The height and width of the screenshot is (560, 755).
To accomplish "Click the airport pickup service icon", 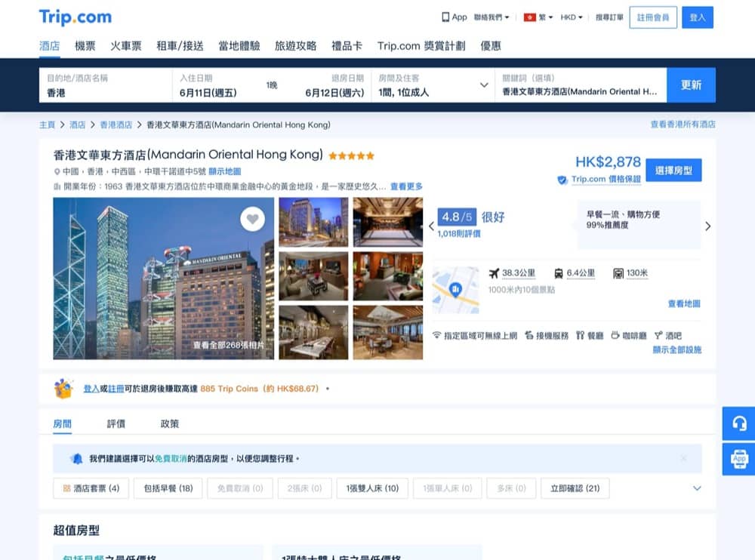I will [528, 335].
